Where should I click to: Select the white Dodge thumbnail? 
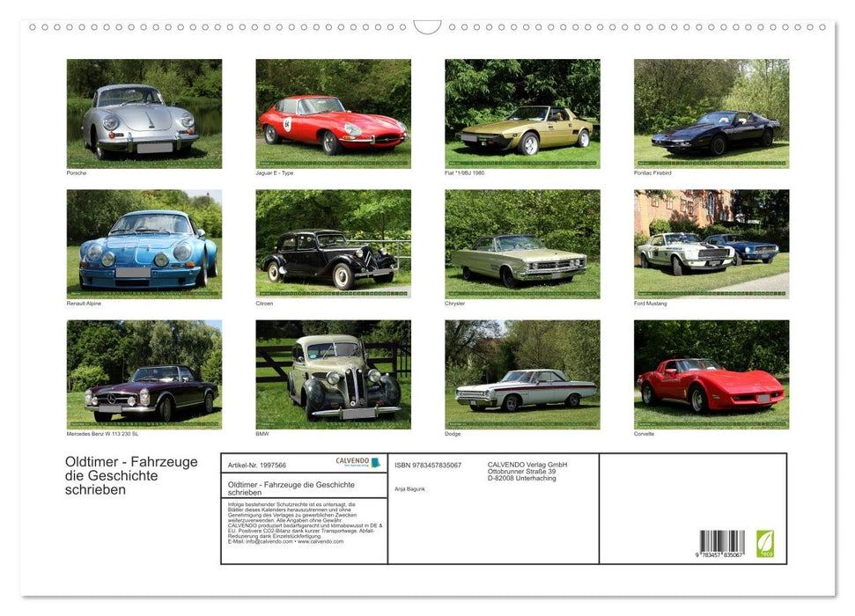tap(523, 375)
